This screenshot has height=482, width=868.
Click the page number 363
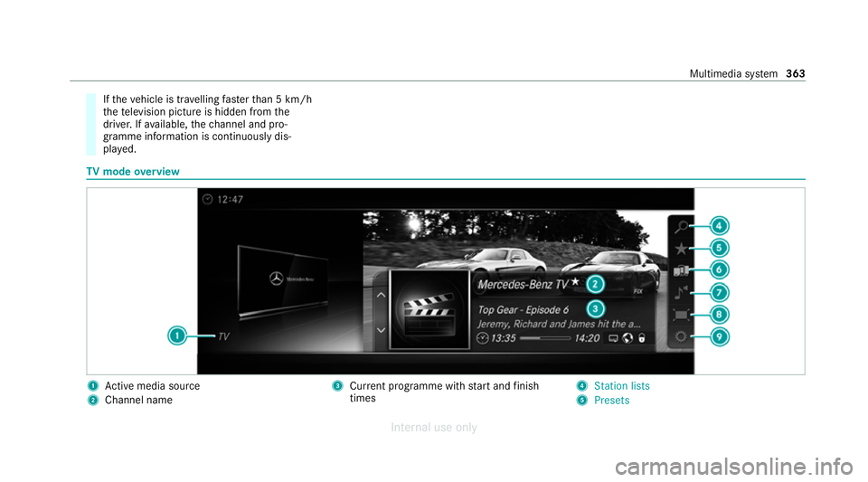click(x=796, y=73)
